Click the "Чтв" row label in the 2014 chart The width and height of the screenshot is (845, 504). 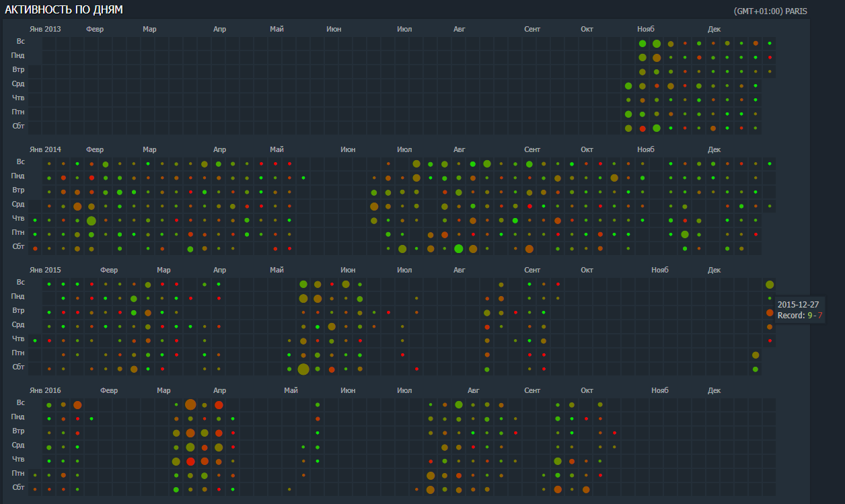tap(19, 218)
